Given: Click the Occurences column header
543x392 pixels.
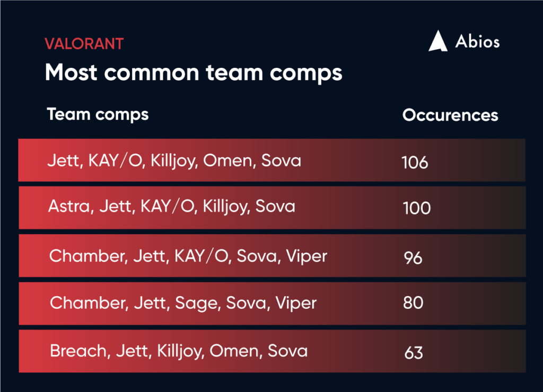Looking at the screenshot, I should click(450, 115).
